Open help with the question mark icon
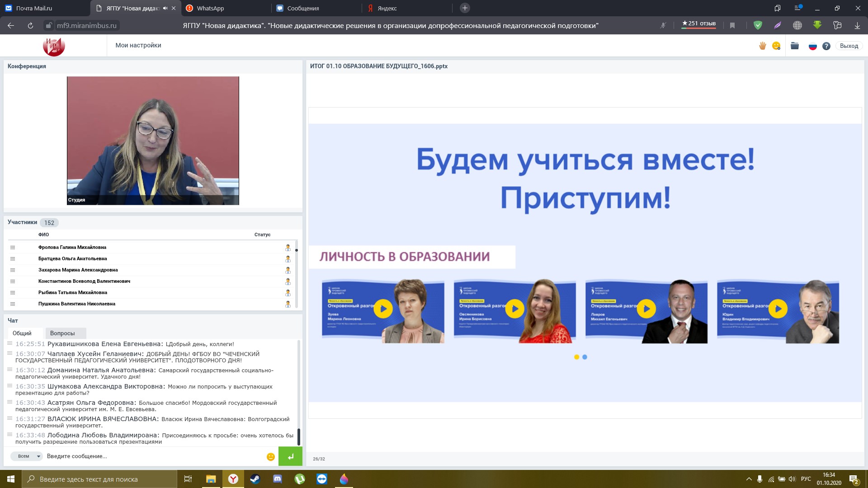This screenshot has width=868, height=488. pyautogui.click(x=826, y=46)
